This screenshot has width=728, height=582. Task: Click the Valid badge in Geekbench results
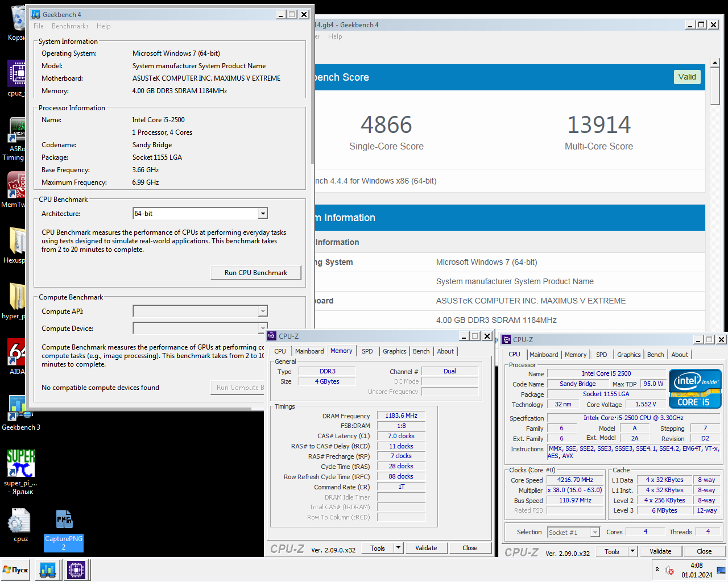click(x=687, y=77)
